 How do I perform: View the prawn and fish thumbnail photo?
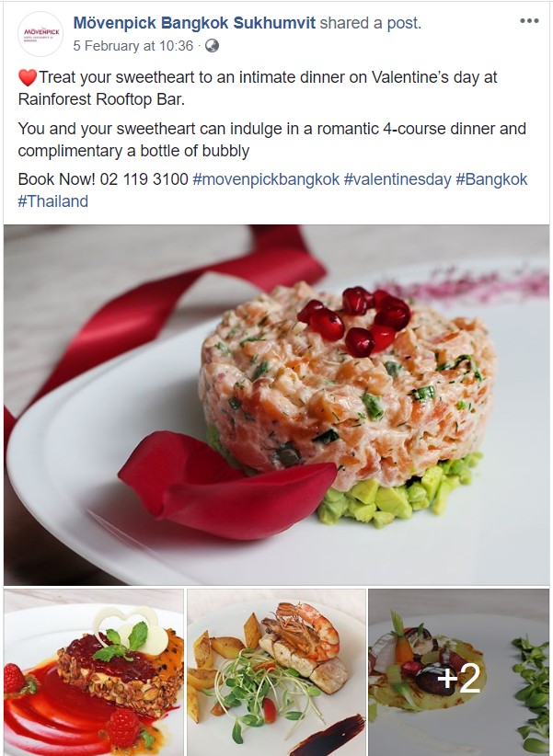click(276, 672)
